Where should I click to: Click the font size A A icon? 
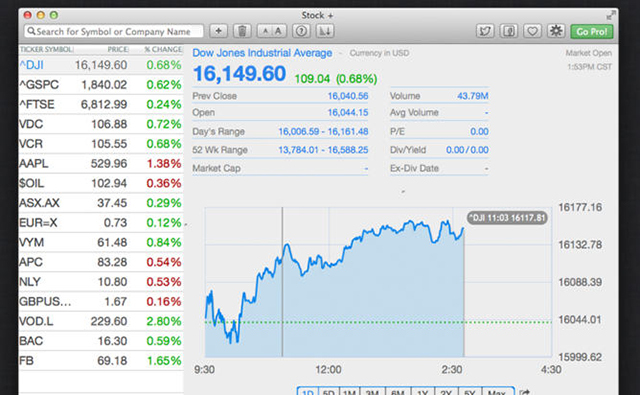pos(272,31)
